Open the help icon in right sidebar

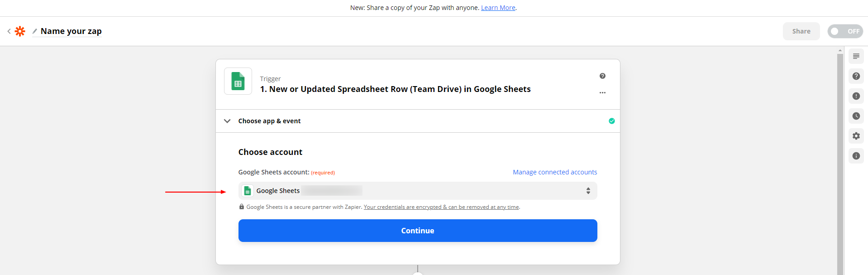pos(856,76)
